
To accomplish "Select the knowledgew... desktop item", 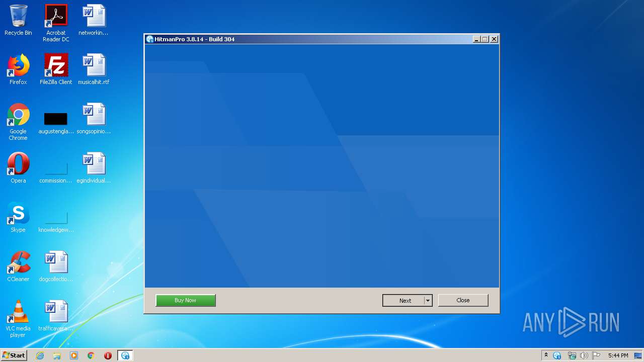I will click(x=56, y=220).
